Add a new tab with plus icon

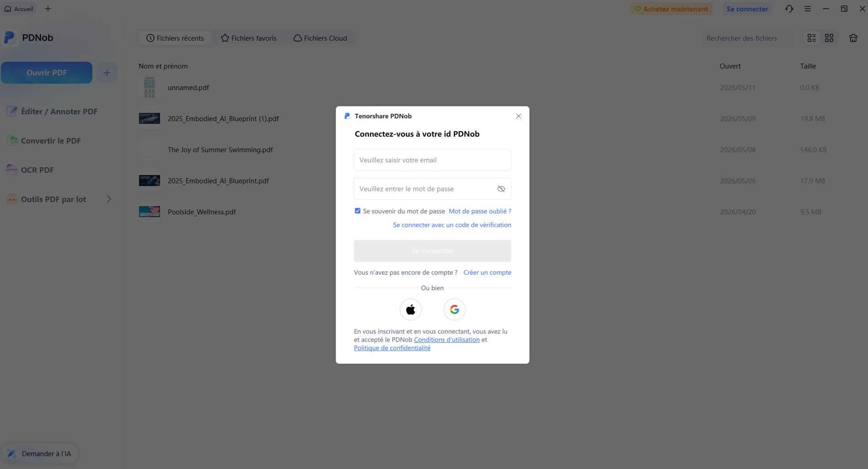click(48, 9)
